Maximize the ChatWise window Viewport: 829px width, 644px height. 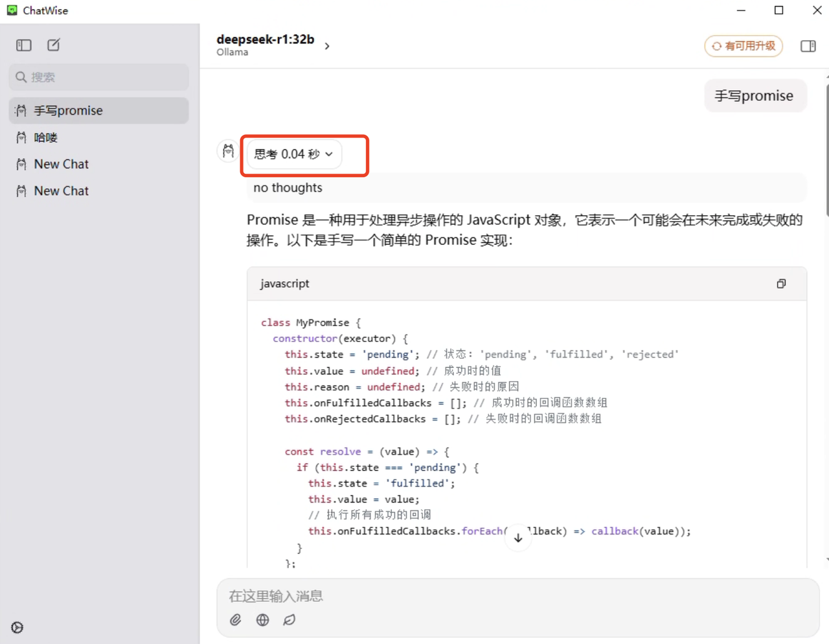pos(779,10)
